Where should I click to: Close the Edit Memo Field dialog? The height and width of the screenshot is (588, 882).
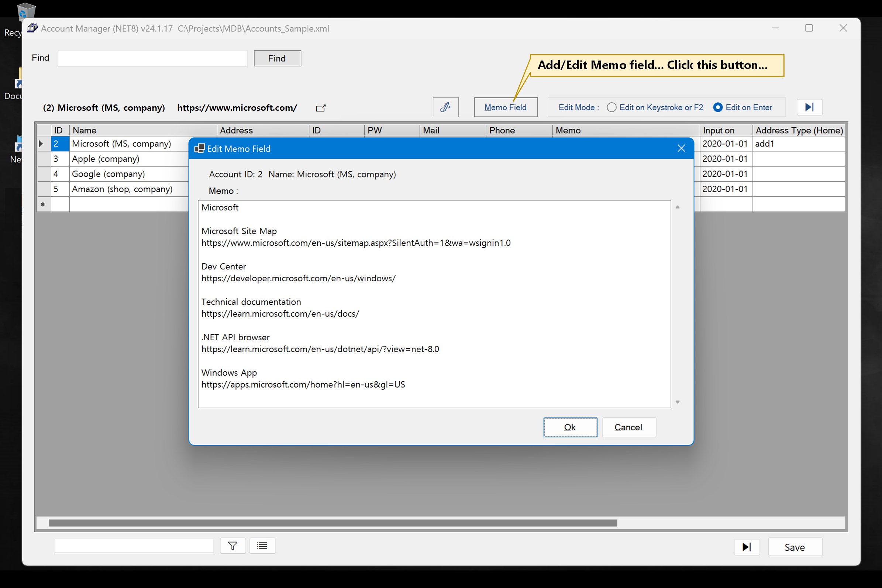click(x=681, y=148)
